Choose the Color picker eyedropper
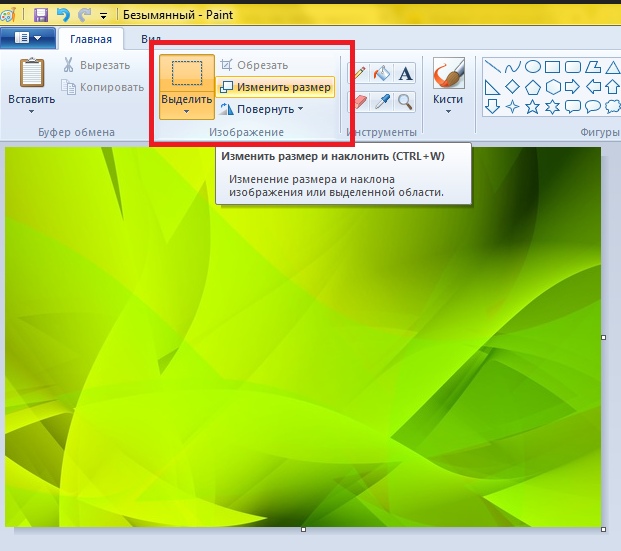The width and height of the screenshot is (621, 551). coord(382,101)
